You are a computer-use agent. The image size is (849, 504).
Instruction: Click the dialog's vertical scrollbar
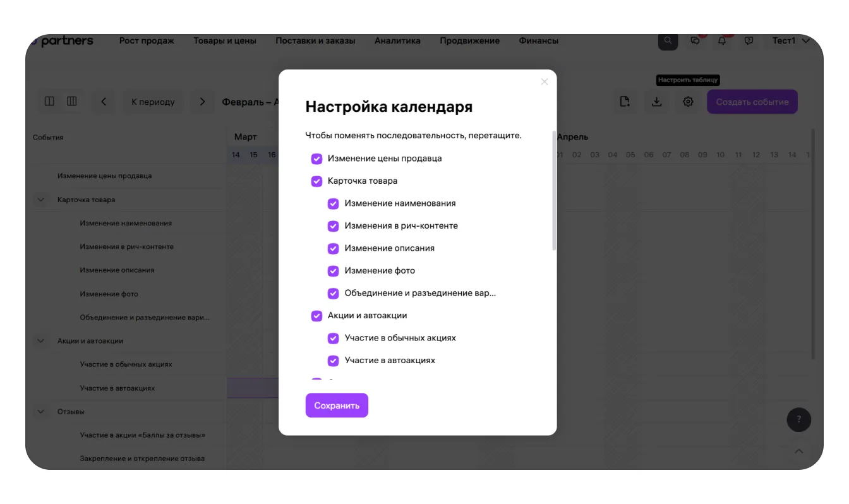point(554,189)
